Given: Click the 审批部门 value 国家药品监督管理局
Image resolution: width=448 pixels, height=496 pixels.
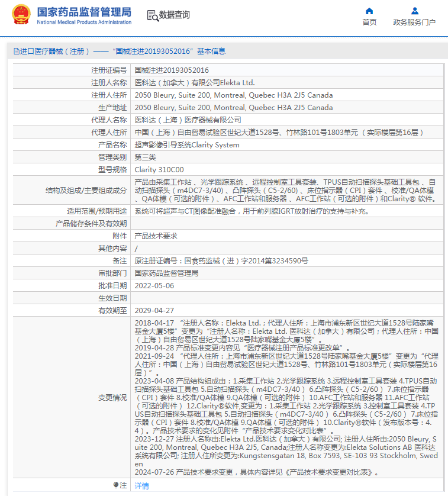Looking at the screenshot, I should point(166,273).
